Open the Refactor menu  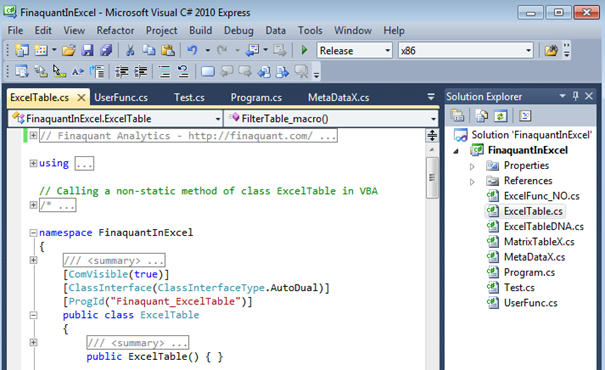pyautogui.click(x=115, y=30)
